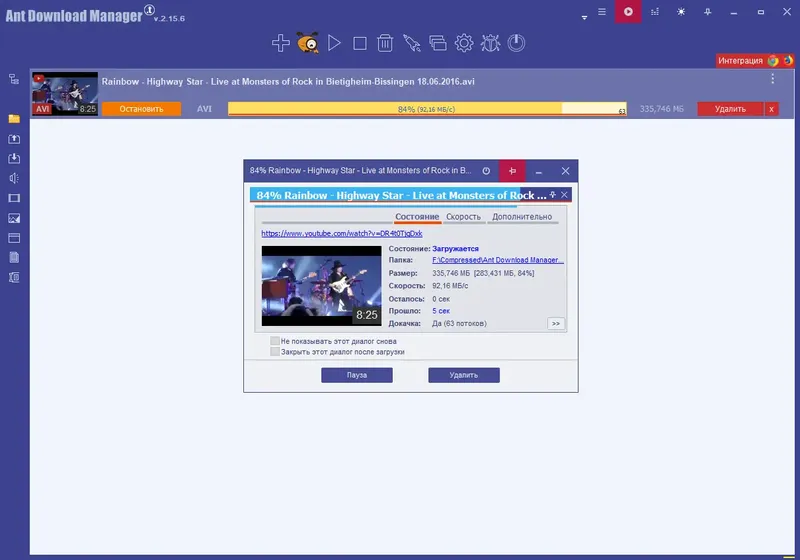Filter programs via the window sidebar icon

[14, 238]
